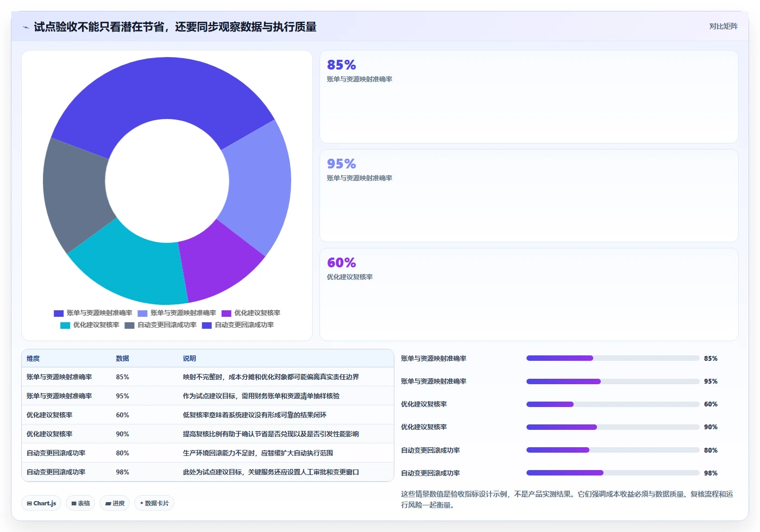Click the 85% progress bar
The image size is (760, 532).
tap(613, 358)
